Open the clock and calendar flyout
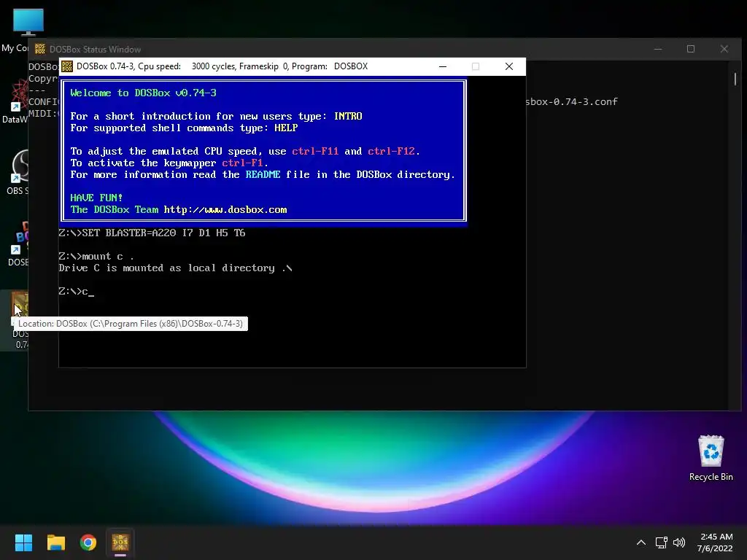This screenshot has height=560, width=747. 716,542
